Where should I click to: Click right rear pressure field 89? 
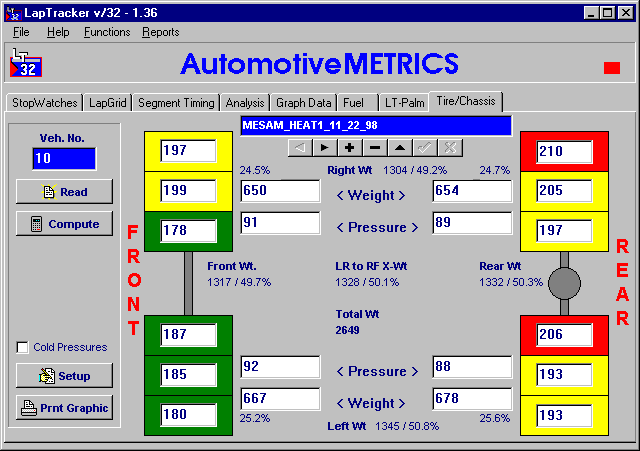point(472,223)
